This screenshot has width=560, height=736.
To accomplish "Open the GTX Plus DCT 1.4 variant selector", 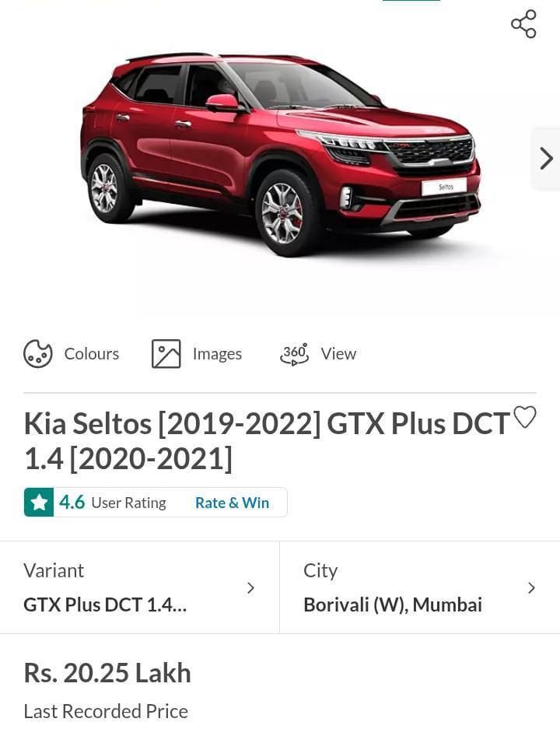I will click(x=105, y=605).
